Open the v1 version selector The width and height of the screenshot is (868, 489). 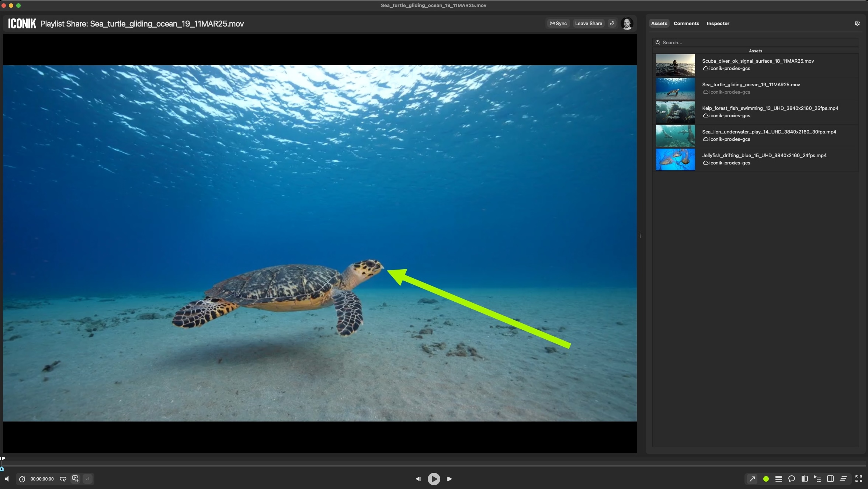click(88, 479)
